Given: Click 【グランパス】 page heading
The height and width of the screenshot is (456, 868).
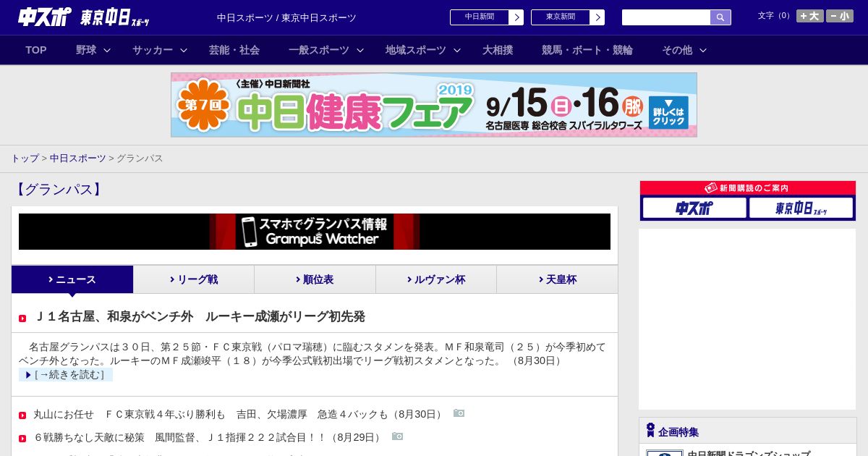Looking at the screenshot, I should tap(59, 190).
